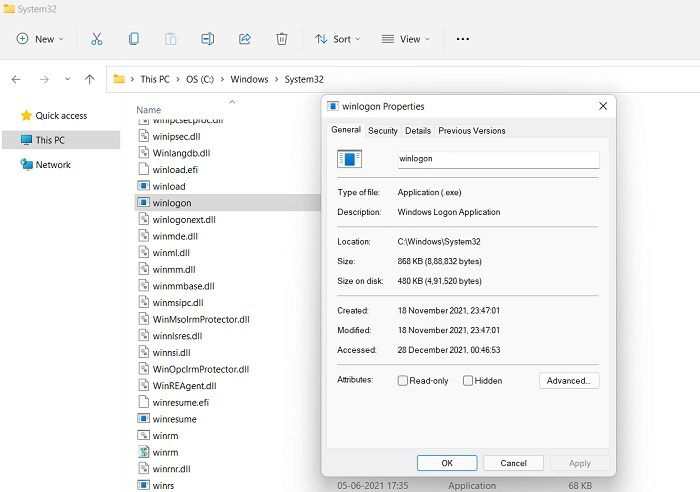This screenshot has height=492, width=700.
Task: Click the Quick access star icon
Action: coord(26,116)
